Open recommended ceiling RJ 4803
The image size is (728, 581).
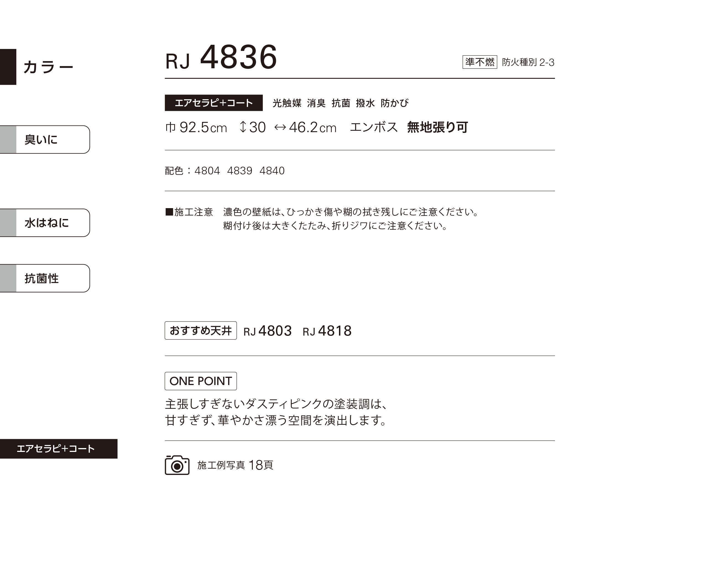click(267, 331)
